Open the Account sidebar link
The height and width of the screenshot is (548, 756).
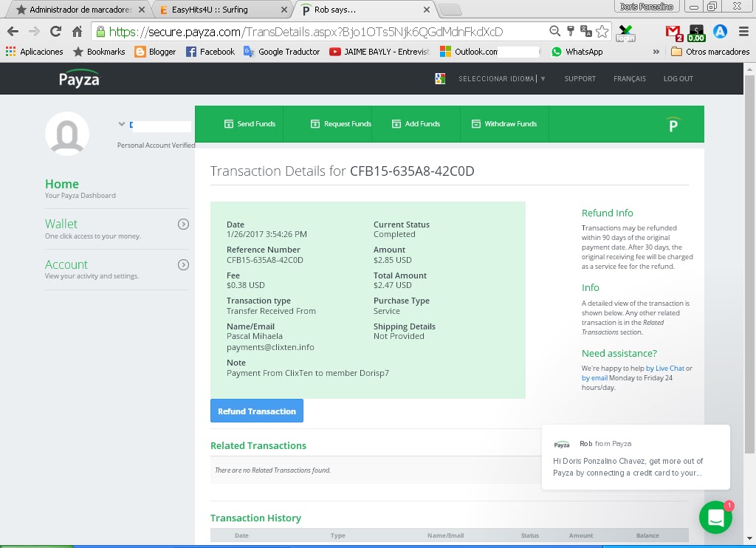pos(66,264)
